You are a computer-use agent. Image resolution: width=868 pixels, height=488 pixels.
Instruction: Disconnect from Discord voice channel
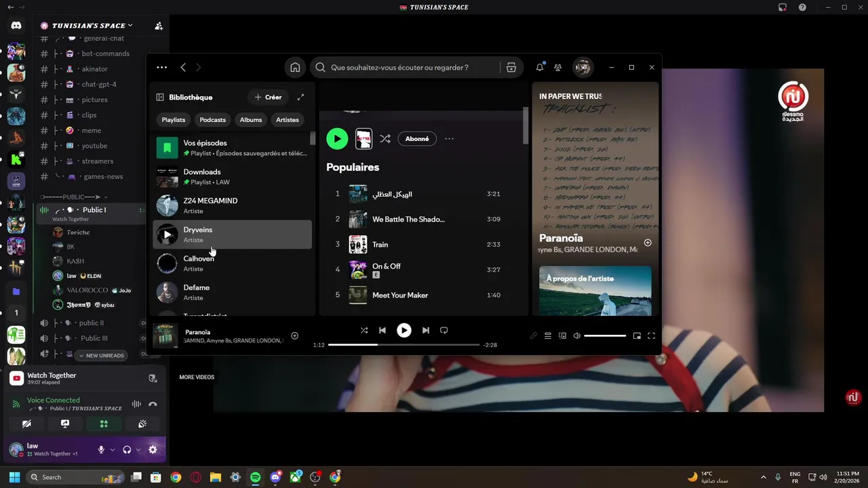(x=153, y=404)
